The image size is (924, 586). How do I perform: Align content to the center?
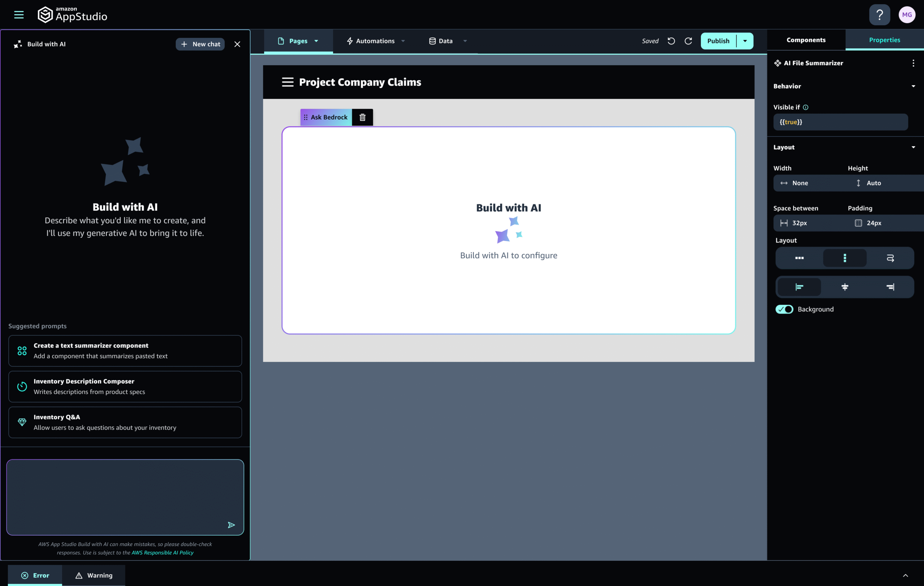point(845,287)
